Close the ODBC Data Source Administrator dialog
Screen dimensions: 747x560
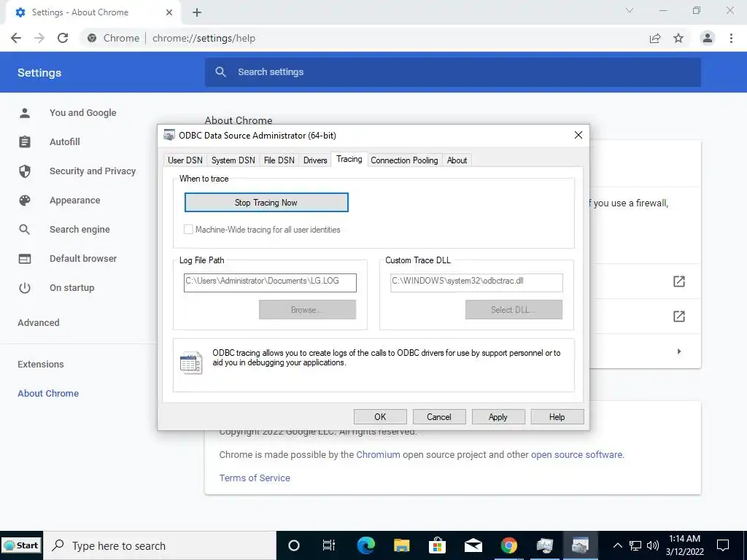pos(578,135)
